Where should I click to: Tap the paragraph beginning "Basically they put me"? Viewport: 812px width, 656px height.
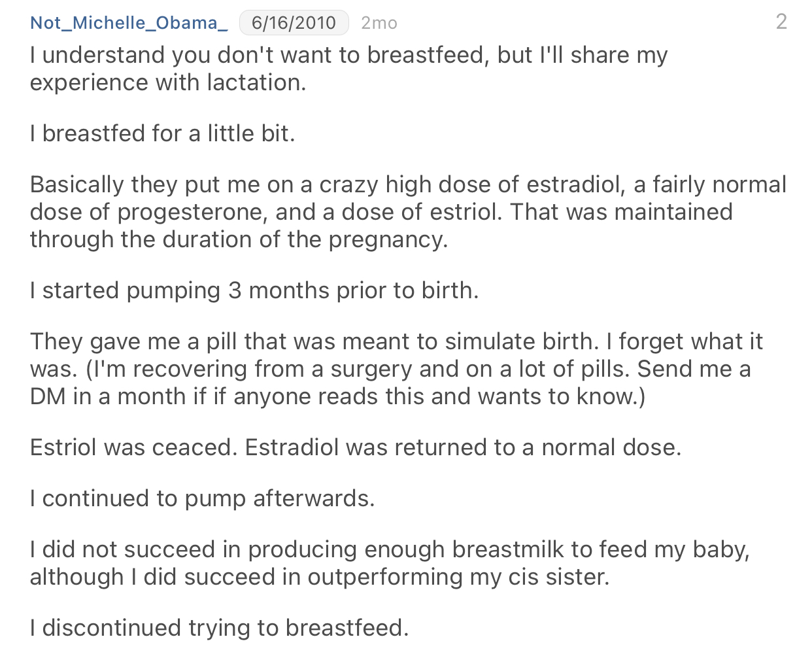tap(407, 212)
